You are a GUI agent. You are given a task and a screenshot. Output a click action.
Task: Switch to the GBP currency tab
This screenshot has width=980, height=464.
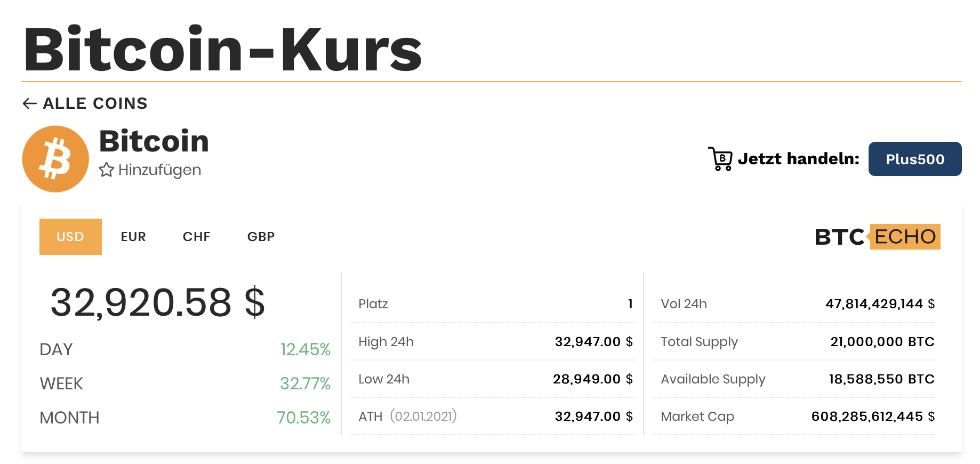coord(261,237)
